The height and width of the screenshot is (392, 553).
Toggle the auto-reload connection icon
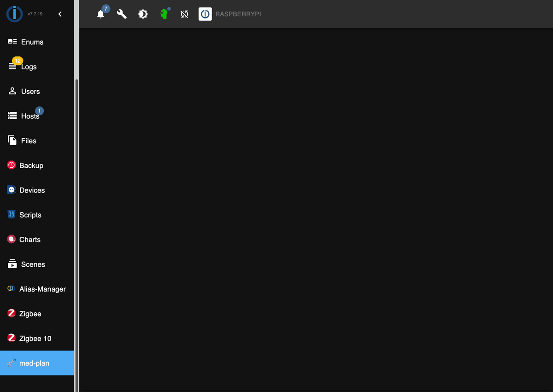pyautogui.click(x=184, y=14)
